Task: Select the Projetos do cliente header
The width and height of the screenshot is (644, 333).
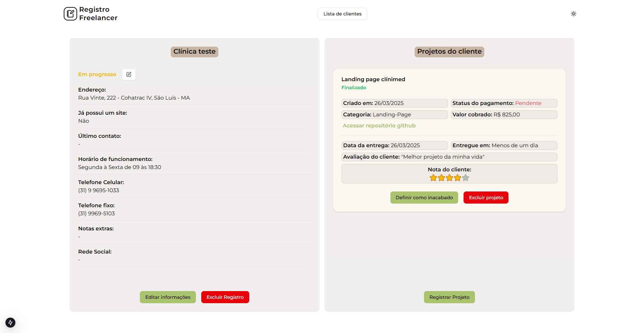Action: coord(449,52)
